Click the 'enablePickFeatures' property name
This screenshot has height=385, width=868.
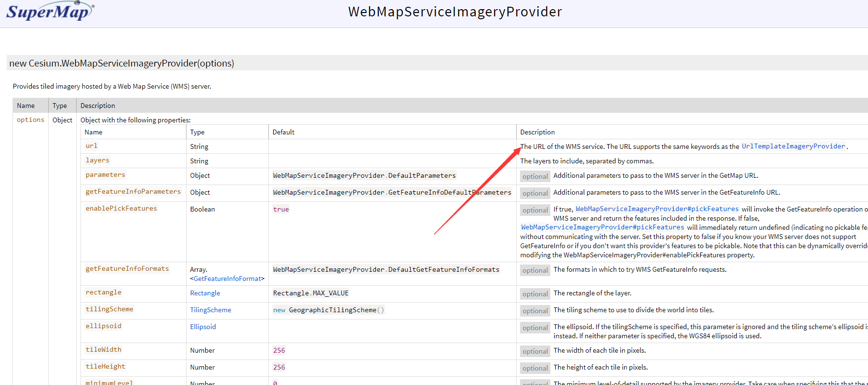121,209
